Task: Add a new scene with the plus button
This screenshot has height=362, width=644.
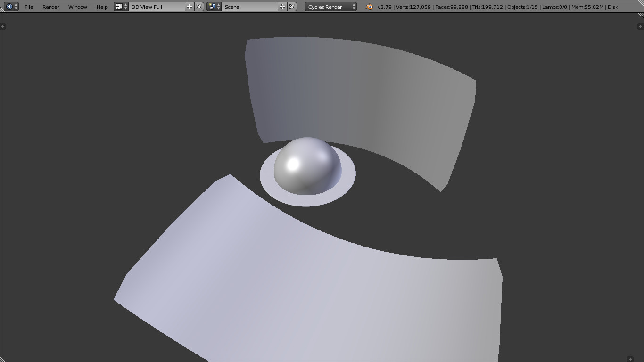Action: tap(282, 7)
